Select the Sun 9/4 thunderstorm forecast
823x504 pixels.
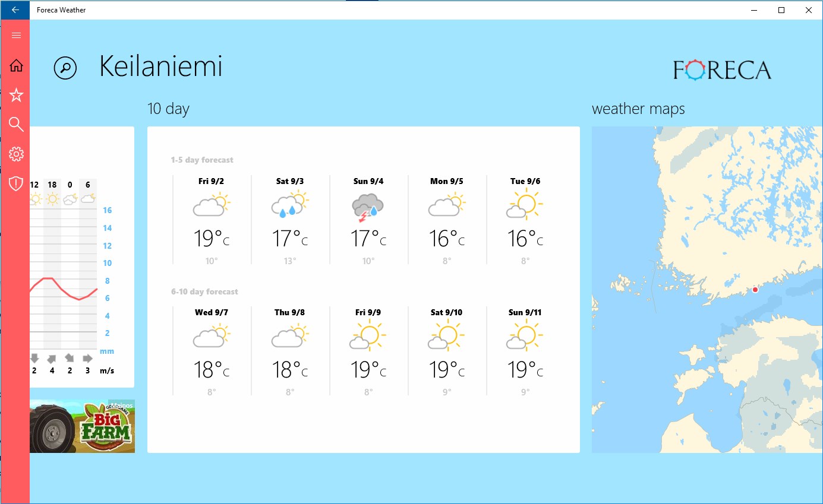368,220
